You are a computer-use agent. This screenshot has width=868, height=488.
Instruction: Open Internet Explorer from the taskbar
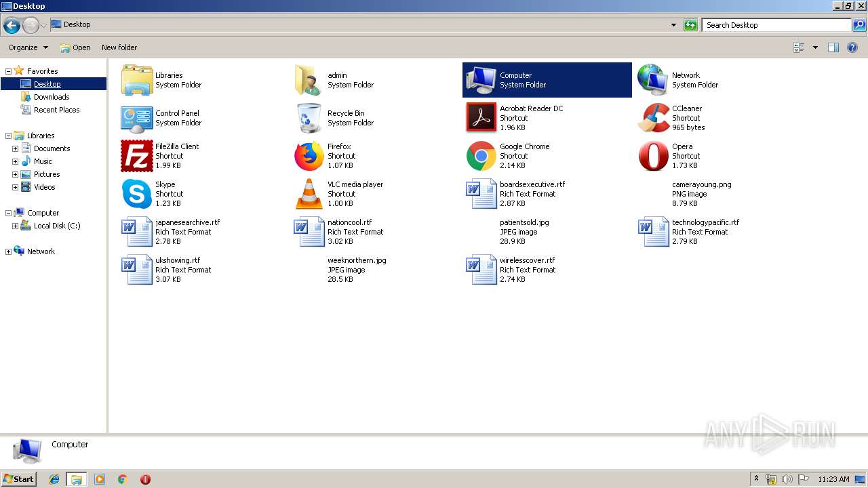pyautogui.click(x=54, y=479)
